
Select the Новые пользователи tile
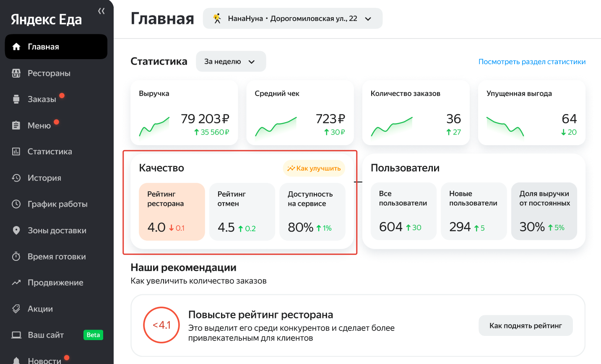pos(474,211)
